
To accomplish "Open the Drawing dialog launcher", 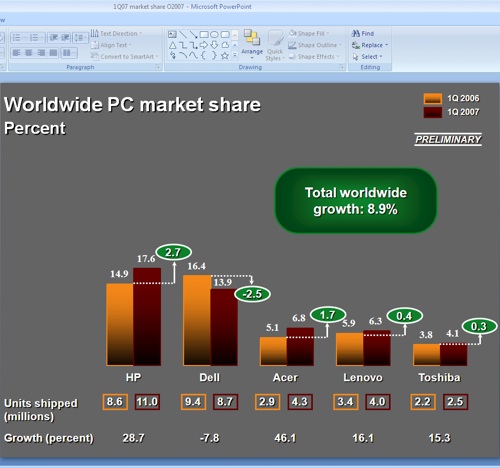I will 342,67.
